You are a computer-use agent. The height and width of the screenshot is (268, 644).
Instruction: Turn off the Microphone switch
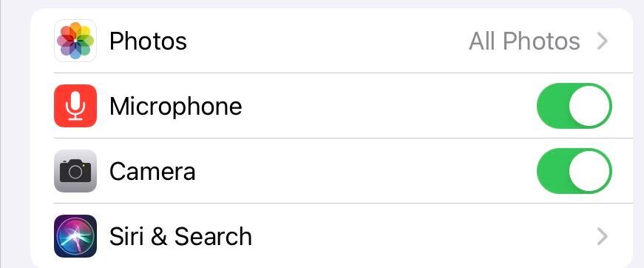574,106
